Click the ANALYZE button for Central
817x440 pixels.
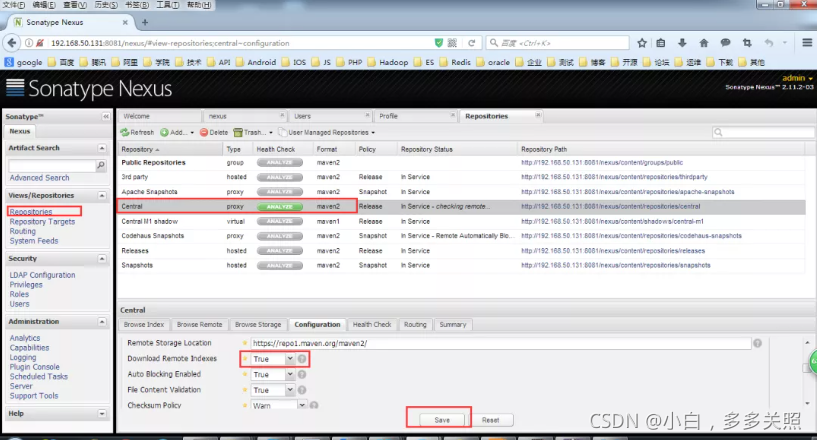pyautogui.click(x=280, y=206)
